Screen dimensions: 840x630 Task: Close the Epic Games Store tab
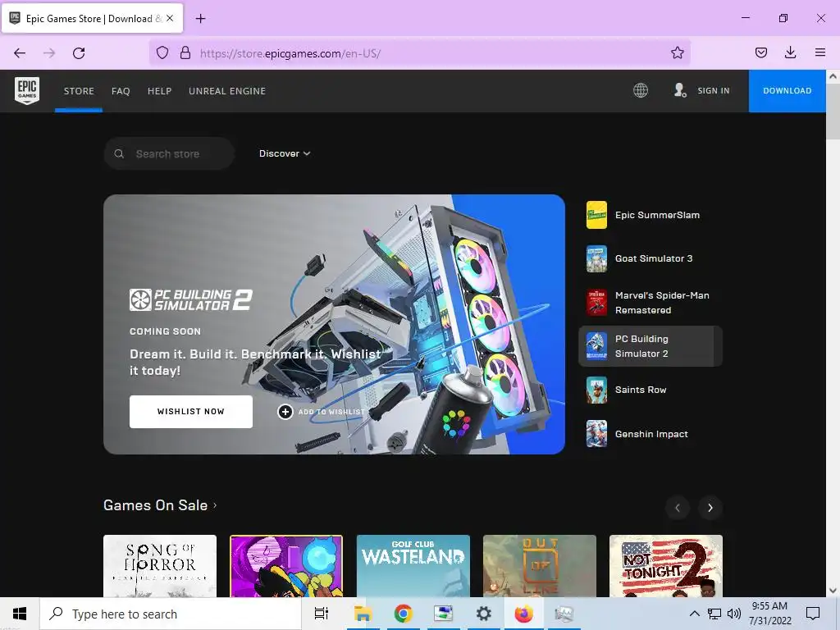pyautogui.click(x=170, y=18)
